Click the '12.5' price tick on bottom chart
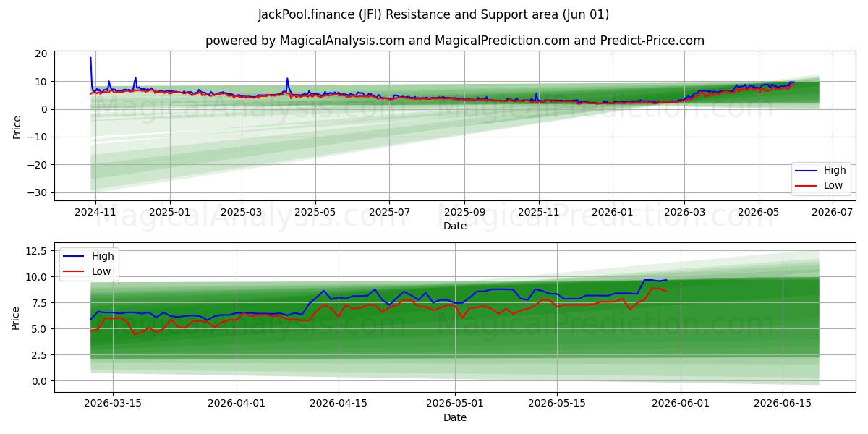The image size is (868, 434). [38, 251]
